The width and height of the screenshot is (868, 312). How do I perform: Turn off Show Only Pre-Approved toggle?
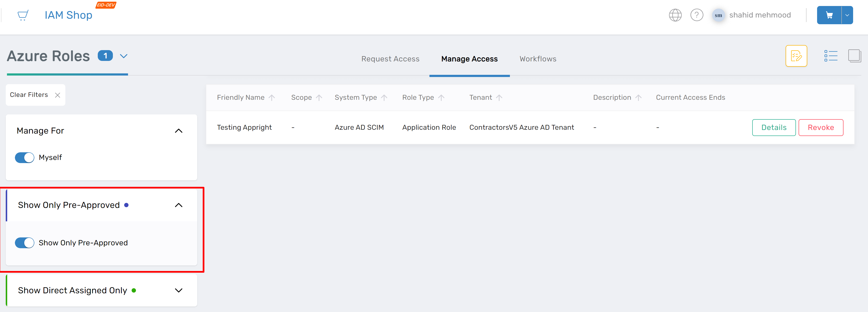pyautogui.click(x=24, y=243)
